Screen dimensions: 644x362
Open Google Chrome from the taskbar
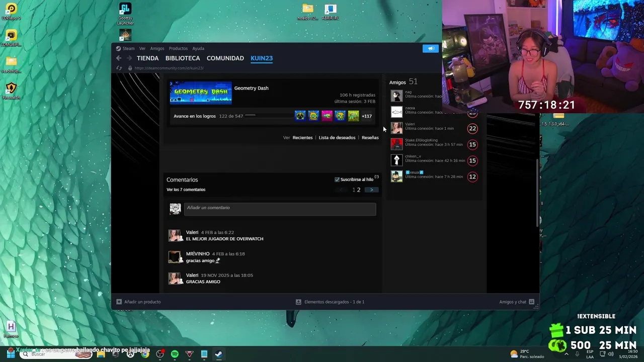point(145,354)
